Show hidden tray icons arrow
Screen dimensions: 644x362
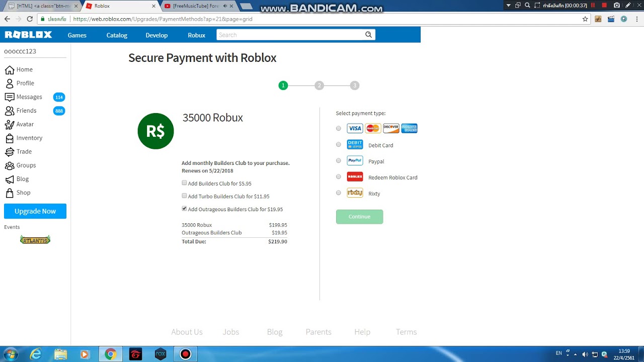pyautogui.click(x=576, y=354)
